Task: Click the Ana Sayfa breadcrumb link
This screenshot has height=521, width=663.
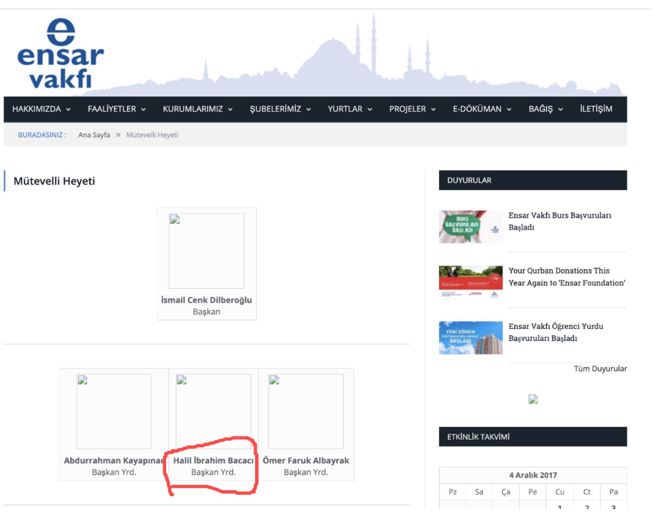Action: pos(94,134)
